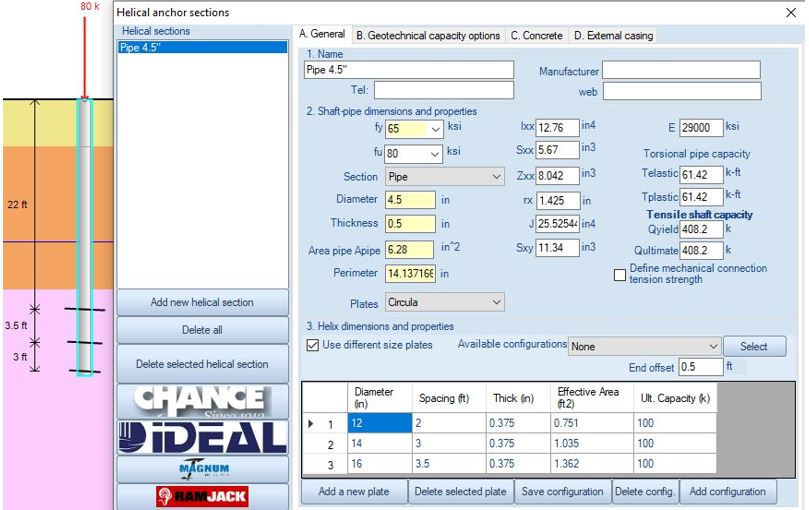Click the End offset input field
809x510 pixels.
coord(701,367)
